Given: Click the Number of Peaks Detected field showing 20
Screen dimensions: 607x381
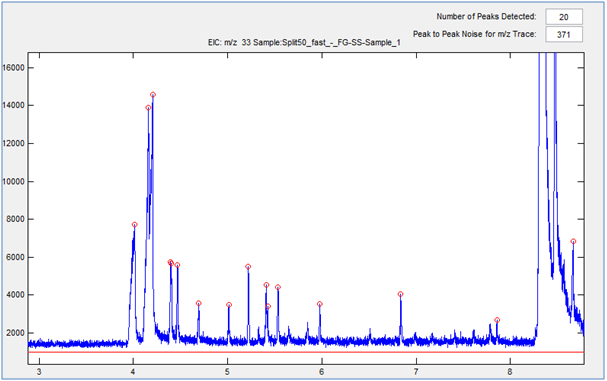Looking at the screenshot, I should click(564, 17).
